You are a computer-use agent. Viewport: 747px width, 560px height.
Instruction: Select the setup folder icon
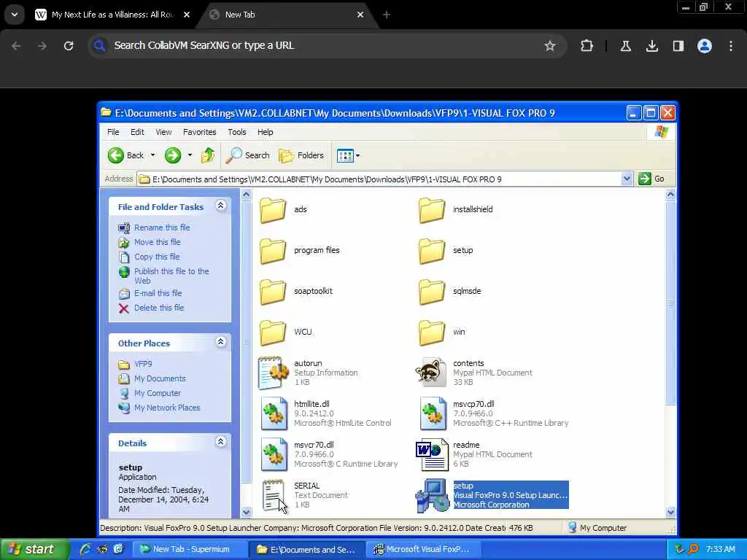(432, 251)
